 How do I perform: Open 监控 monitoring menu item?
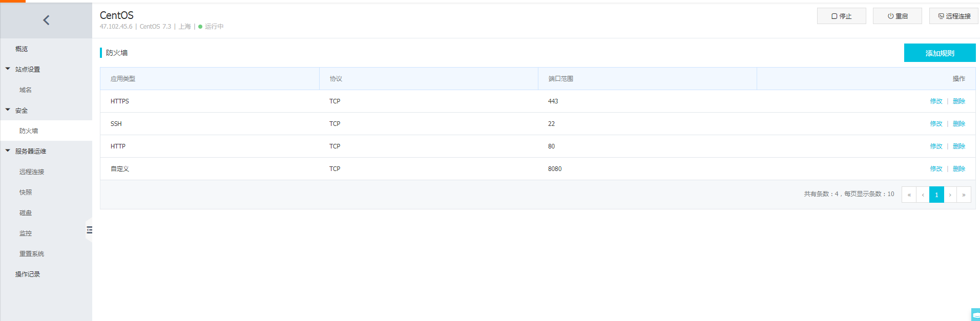pos(26,233)
